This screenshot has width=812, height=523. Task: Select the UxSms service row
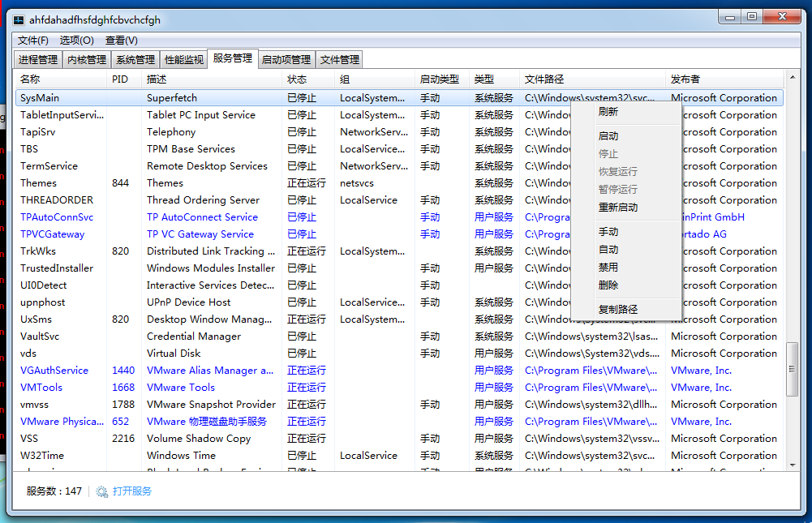pyautogui.click(x=399, y=319)
